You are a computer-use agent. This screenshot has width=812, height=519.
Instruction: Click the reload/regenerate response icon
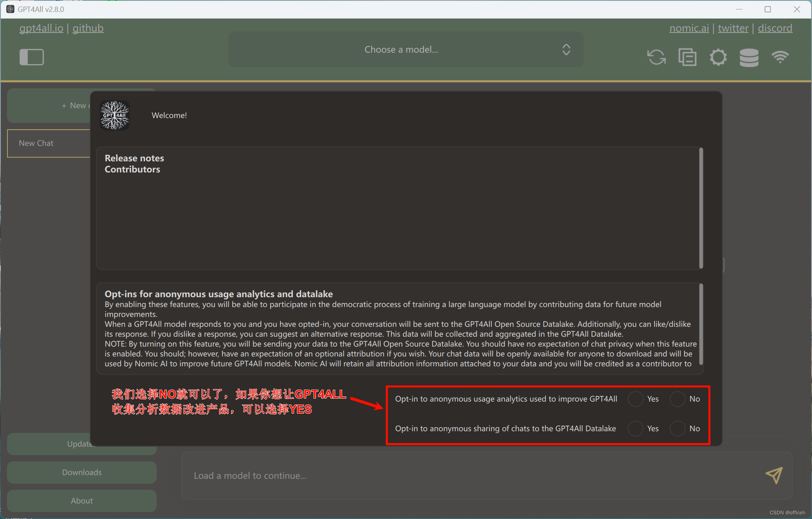656,57
